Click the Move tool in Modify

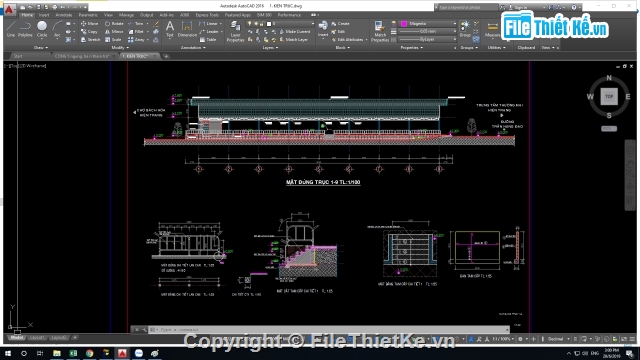(x=89, y=24)
